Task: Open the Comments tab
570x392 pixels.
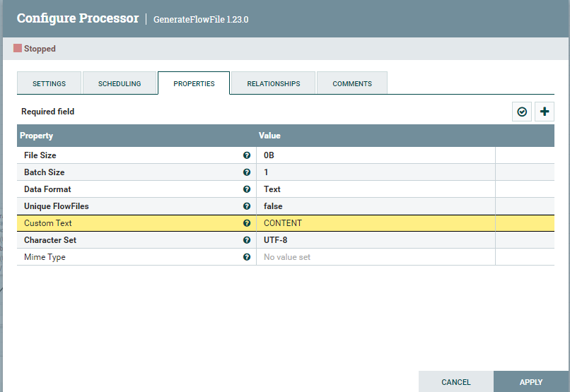Action: [x=352, y=83]
